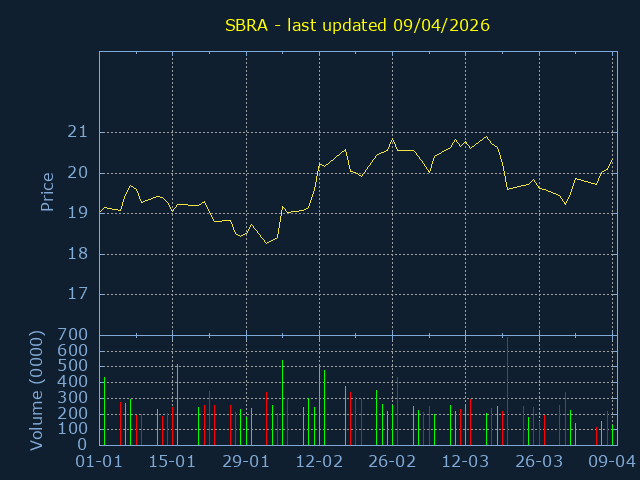Click volume axis value 600
Viewport: 640px width, 480px height.
(x=73, y=351)
